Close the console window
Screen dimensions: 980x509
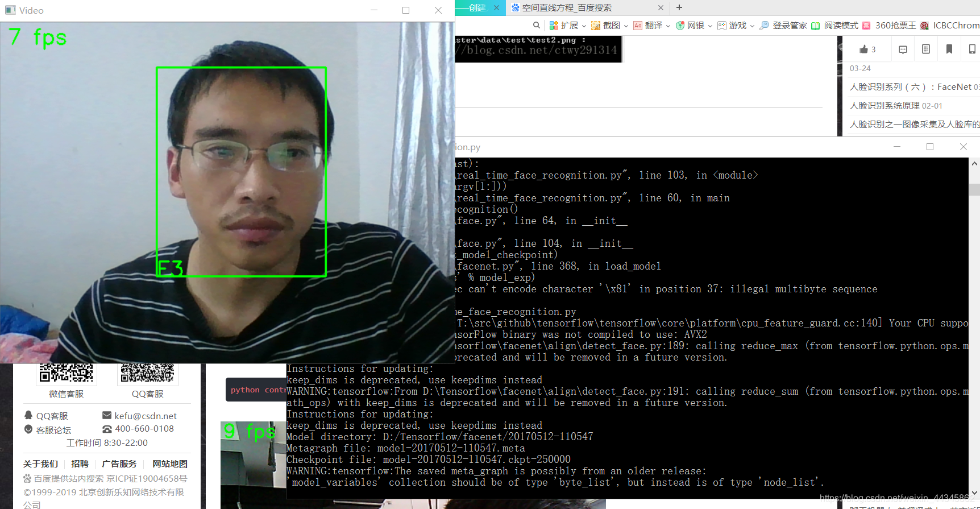click(x=964, y=147)
